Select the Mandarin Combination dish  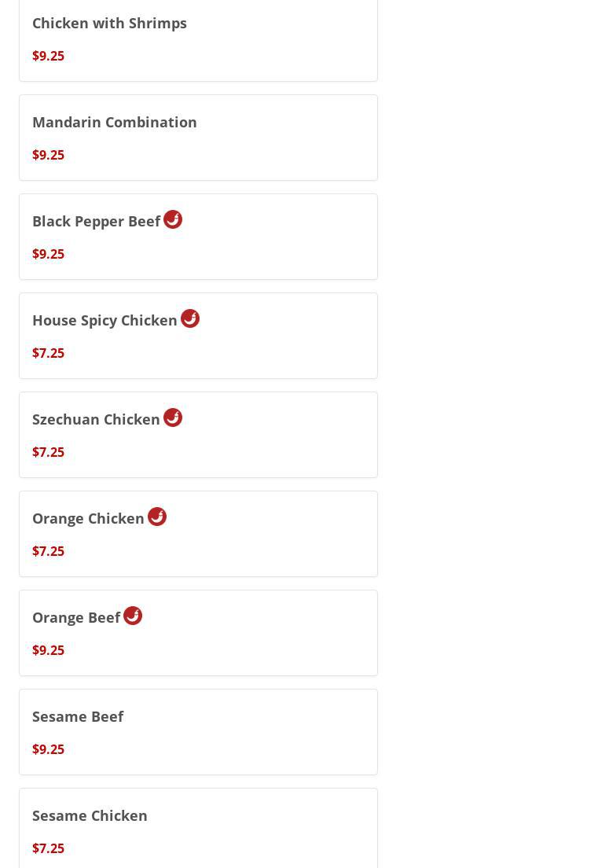click(x=114, y=122)
